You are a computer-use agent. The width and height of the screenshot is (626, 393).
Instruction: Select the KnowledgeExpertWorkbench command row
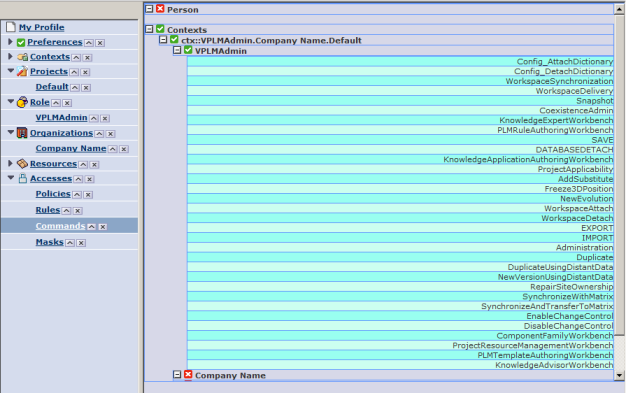[x=400, y=120]
